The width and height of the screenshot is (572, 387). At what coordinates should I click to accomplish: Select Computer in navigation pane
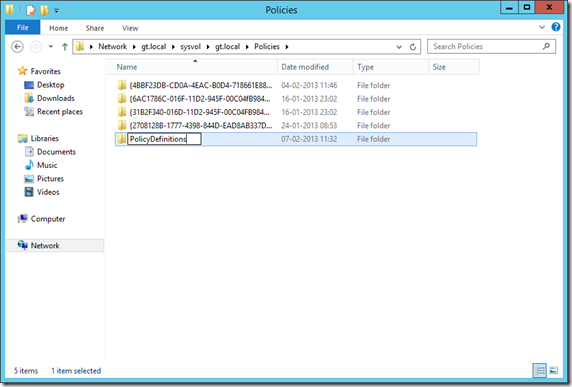click(48, 219)
